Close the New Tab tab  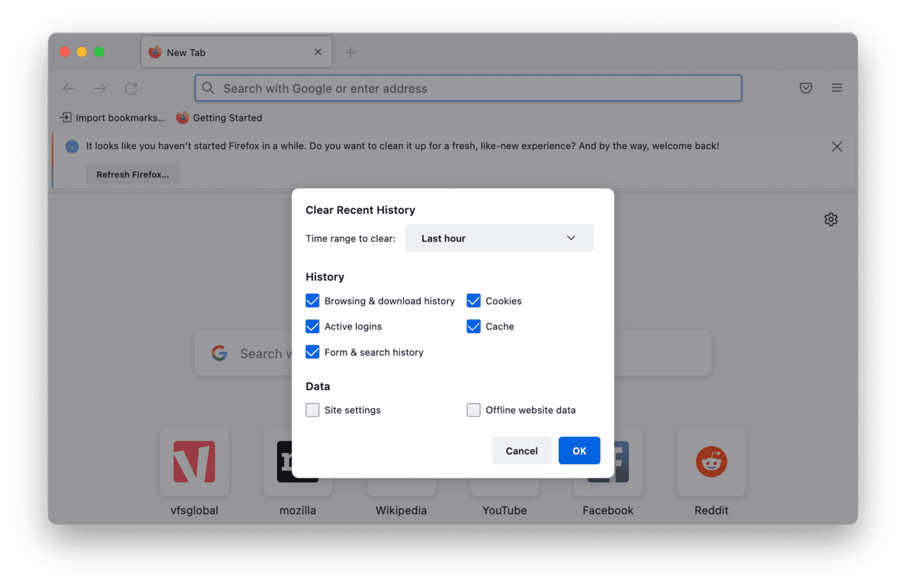pos(318,52)
